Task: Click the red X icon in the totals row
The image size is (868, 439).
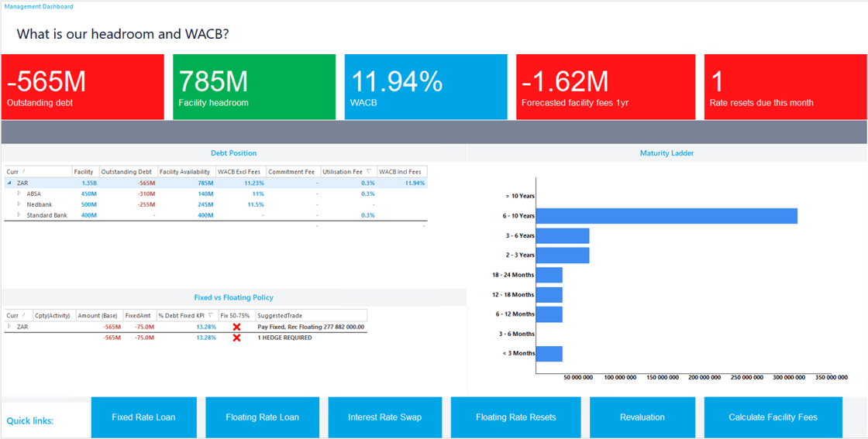Action: (x=237, y=338)
